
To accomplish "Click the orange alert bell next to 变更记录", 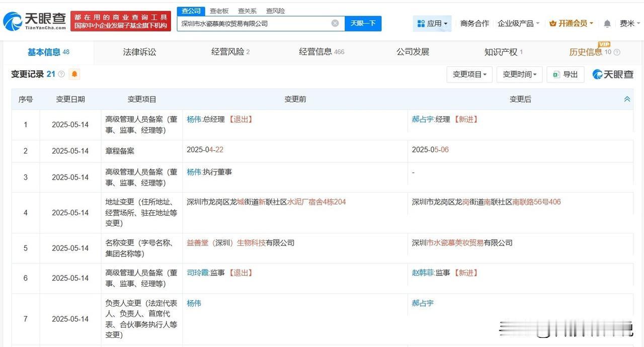I will tap(74, 74).
